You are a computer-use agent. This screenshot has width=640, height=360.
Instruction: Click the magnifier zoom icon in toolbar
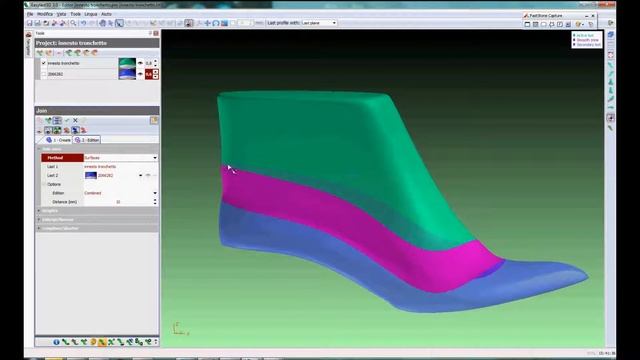tap(73, 23)
